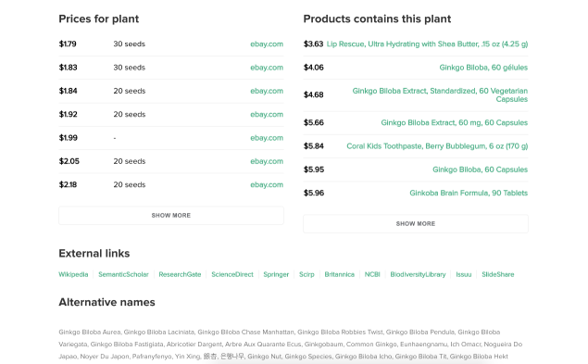588x364 pixels.
Task: Click the $3.63 product price
Action: point(313,44)
